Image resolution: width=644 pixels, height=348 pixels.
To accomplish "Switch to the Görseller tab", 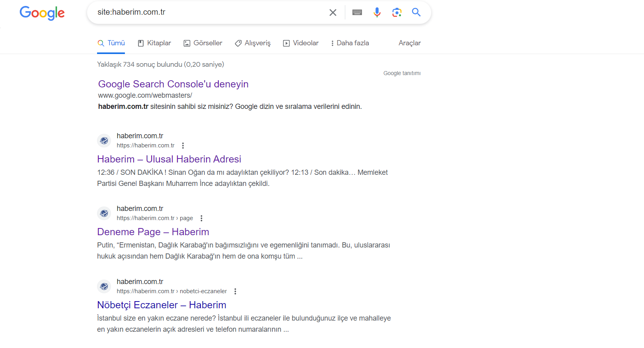I will coord(203,43).
